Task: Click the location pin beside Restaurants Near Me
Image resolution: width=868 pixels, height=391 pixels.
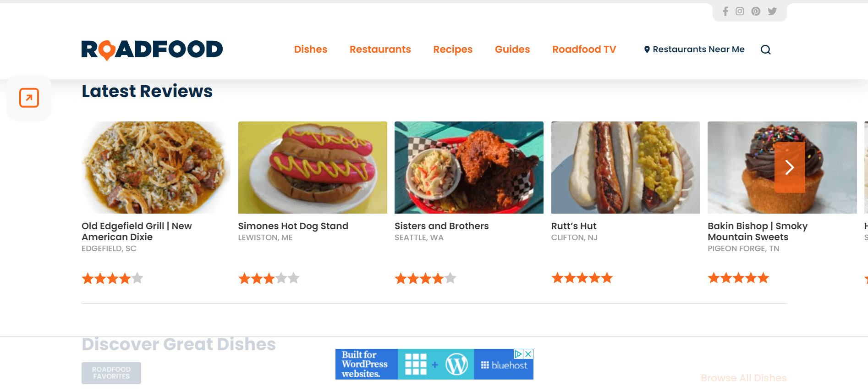Action: (647, 49)
